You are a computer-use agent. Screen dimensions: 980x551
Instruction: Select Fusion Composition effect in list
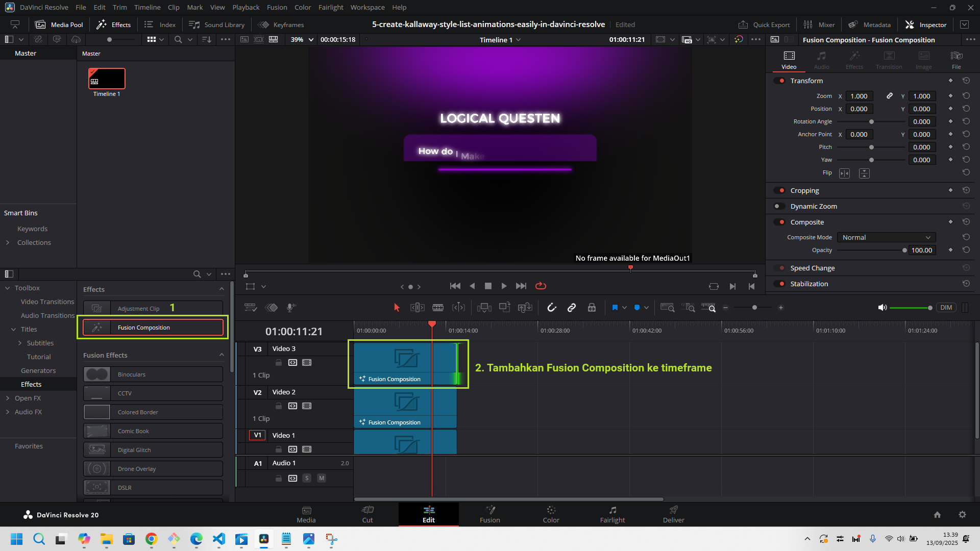pos(153,328)
